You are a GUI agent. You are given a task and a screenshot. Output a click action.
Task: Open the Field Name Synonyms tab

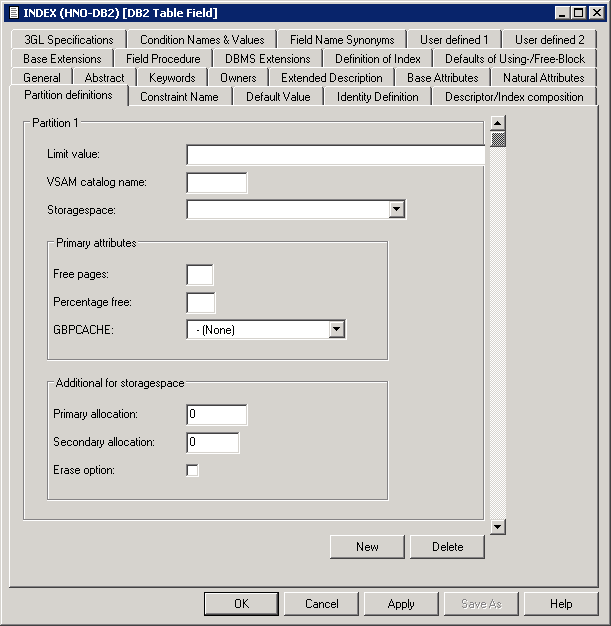(x=342, y=40)
